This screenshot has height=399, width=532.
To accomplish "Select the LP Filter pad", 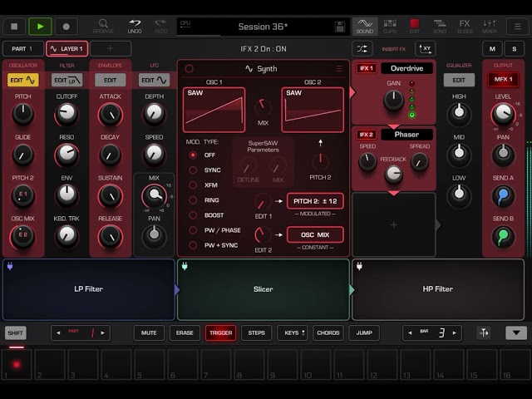I will [x=89, y=289].
